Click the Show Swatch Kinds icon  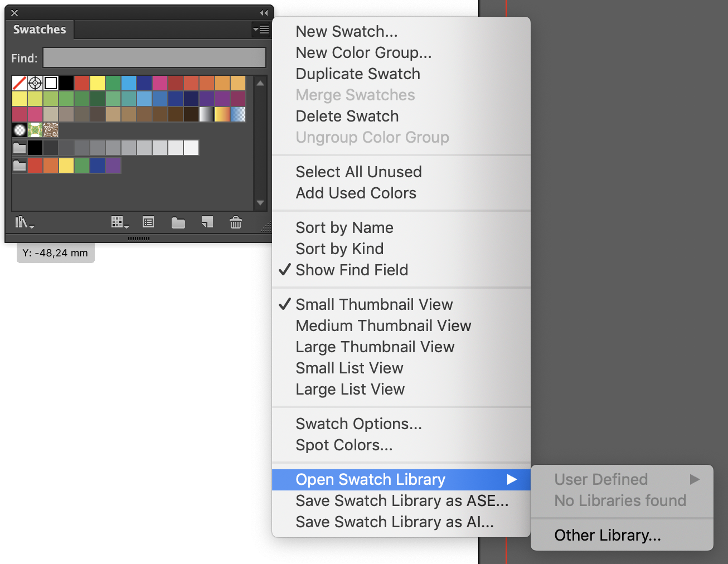pyautogui.click(x=119, y=222)
